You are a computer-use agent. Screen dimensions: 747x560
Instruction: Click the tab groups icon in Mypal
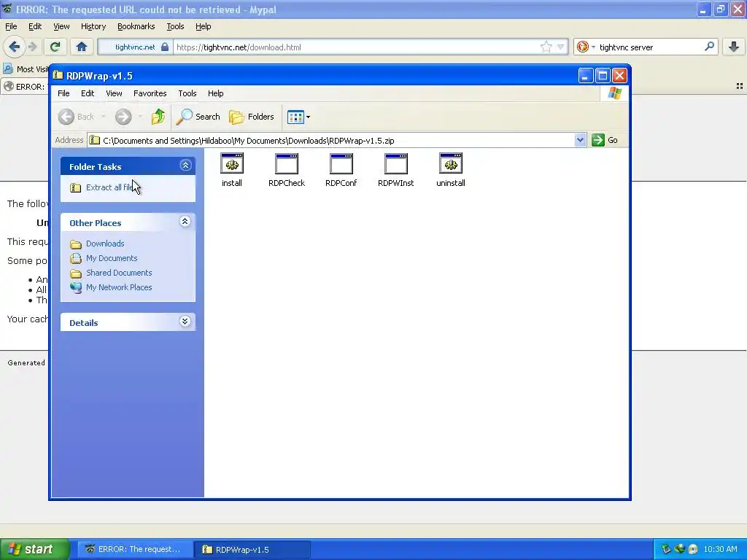(740, 86)
